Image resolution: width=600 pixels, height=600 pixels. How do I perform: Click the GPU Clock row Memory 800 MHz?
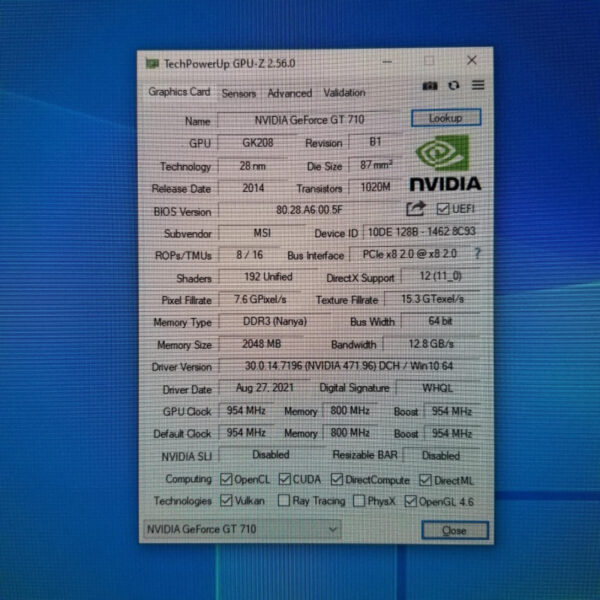pos(350,411)
